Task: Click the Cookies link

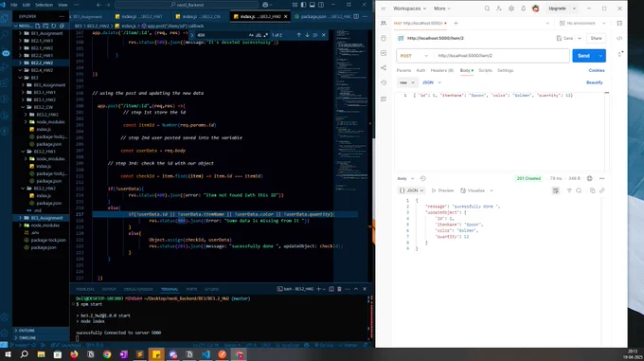Action: point(597,71)
